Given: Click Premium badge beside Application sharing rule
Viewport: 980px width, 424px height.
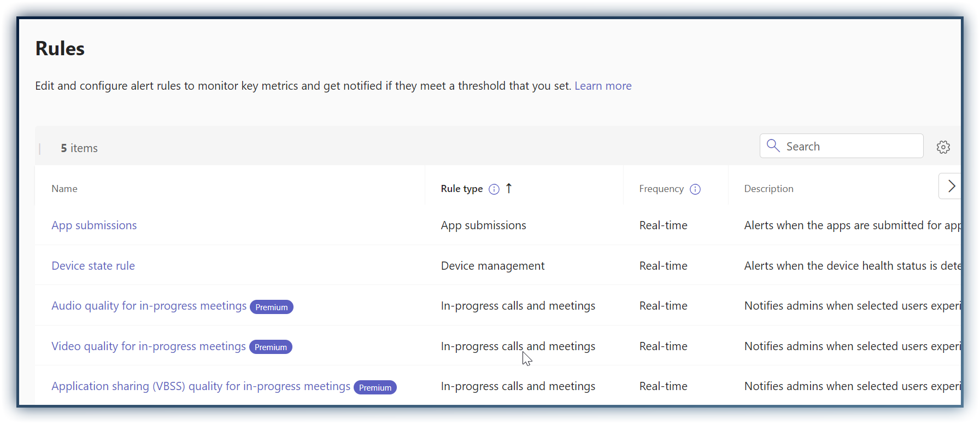Looking at the screenshot, I should [x=375, y=387].
